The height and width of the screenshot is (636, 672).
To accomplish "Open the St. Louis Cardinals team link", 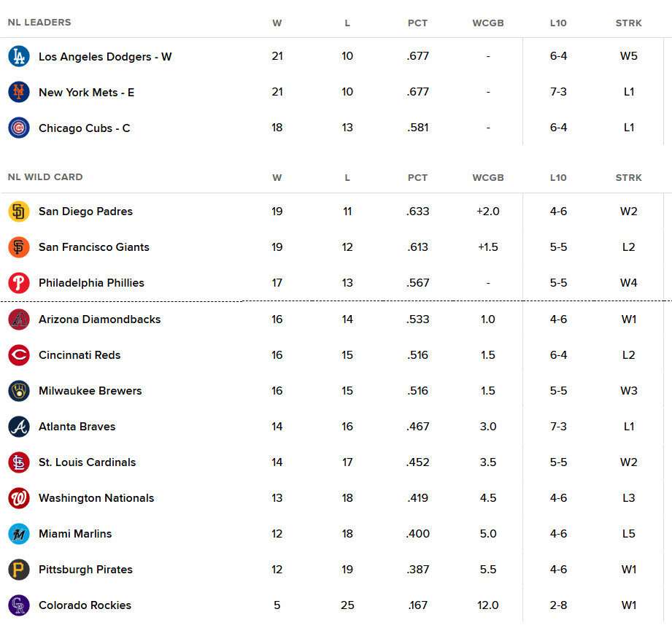I will pos(87,462).
